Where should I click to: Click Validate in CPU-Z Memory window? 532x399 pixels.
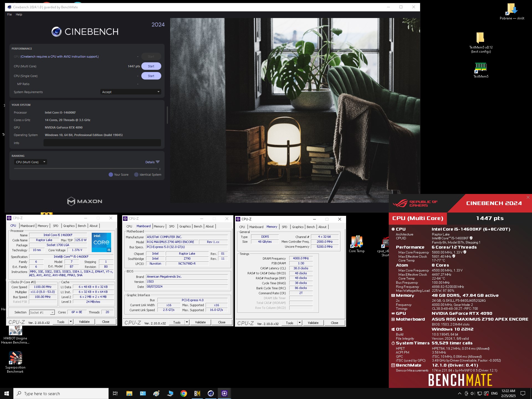(313, 323)
